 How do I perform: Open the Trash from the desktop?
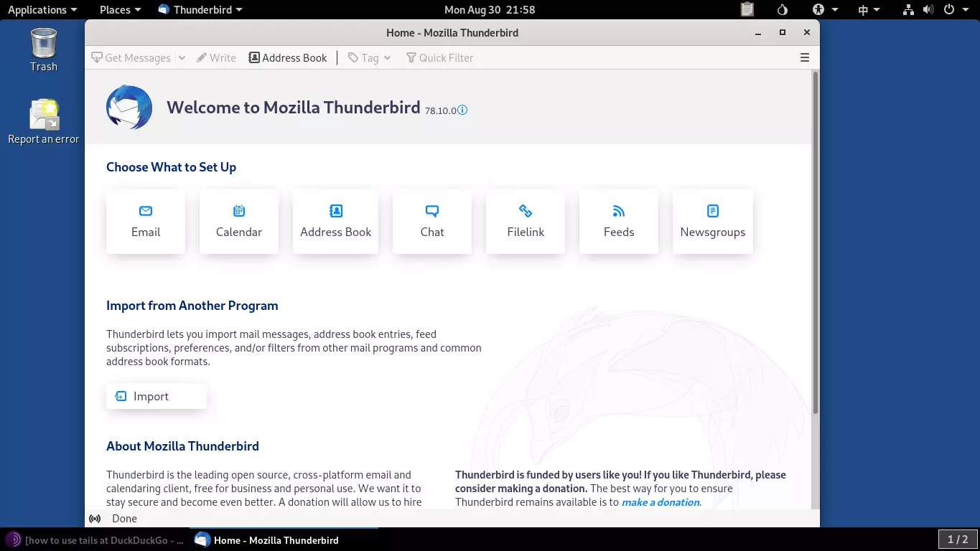pyautogui.click(x=42, y=43)
